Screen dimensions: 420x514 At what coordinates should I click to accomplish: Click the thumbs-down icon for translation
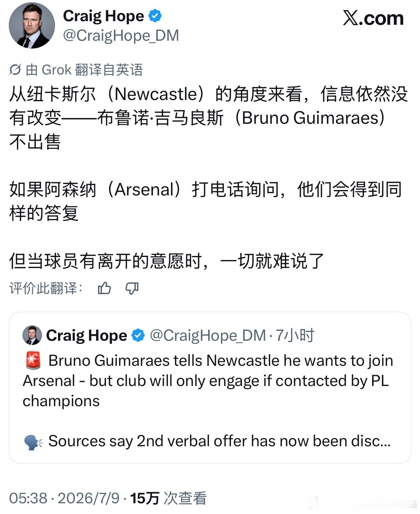click(132, 289)
